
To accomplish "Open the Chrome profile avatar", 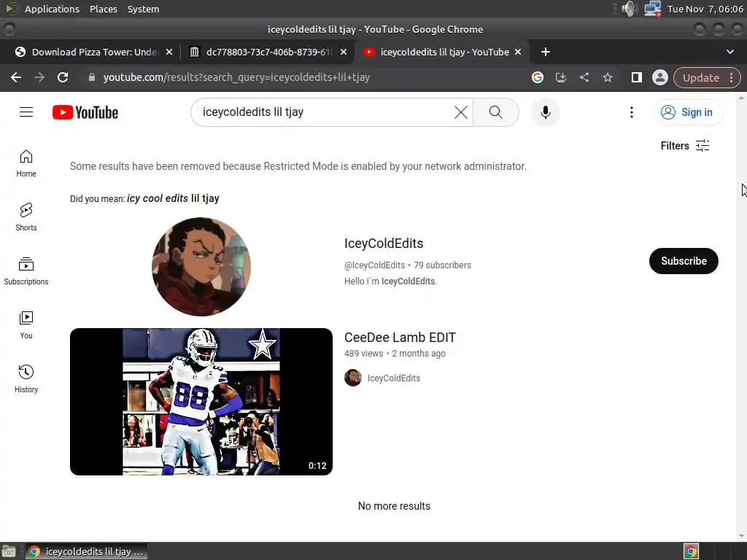I will tap(659, 77).
